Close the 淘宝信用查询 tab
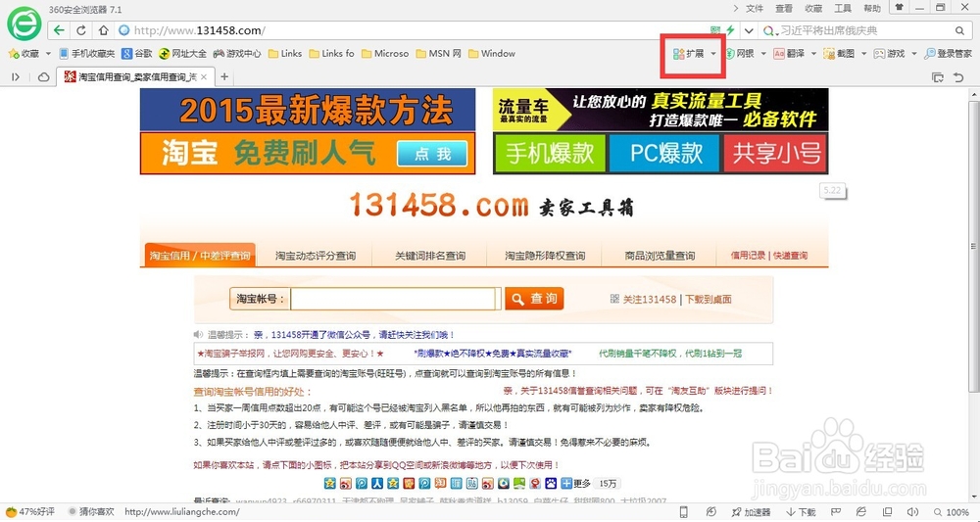 coord(204,76)
